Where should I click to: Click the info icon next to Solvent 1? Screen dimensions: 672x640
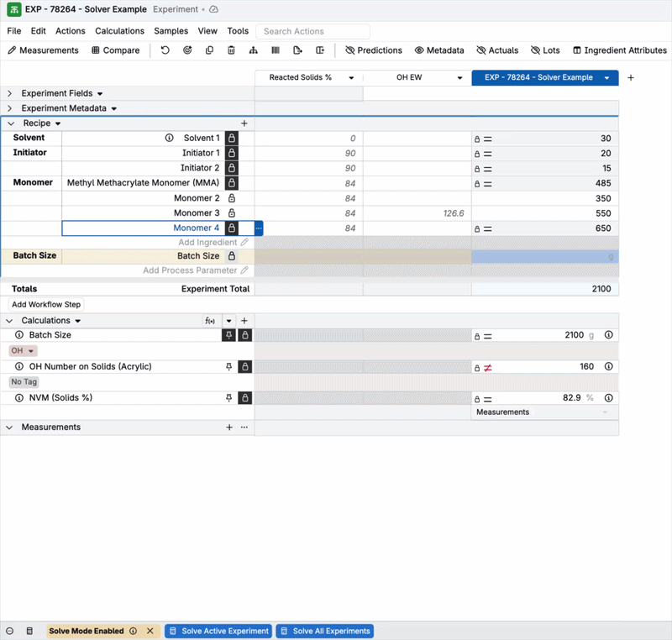170,138
